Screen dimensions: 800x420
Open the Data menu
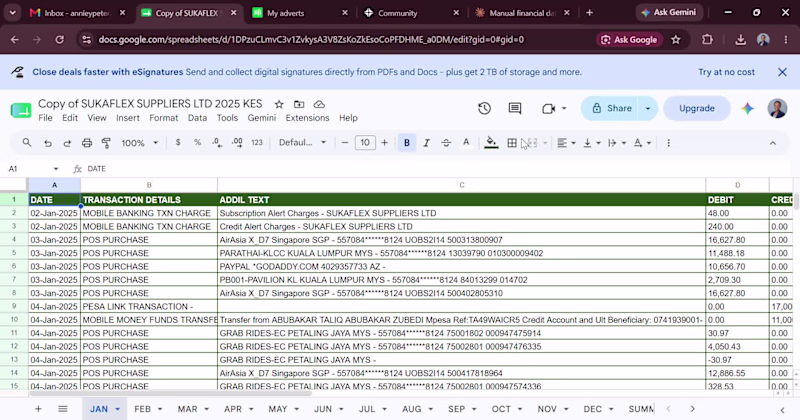[x=197, y=118]
